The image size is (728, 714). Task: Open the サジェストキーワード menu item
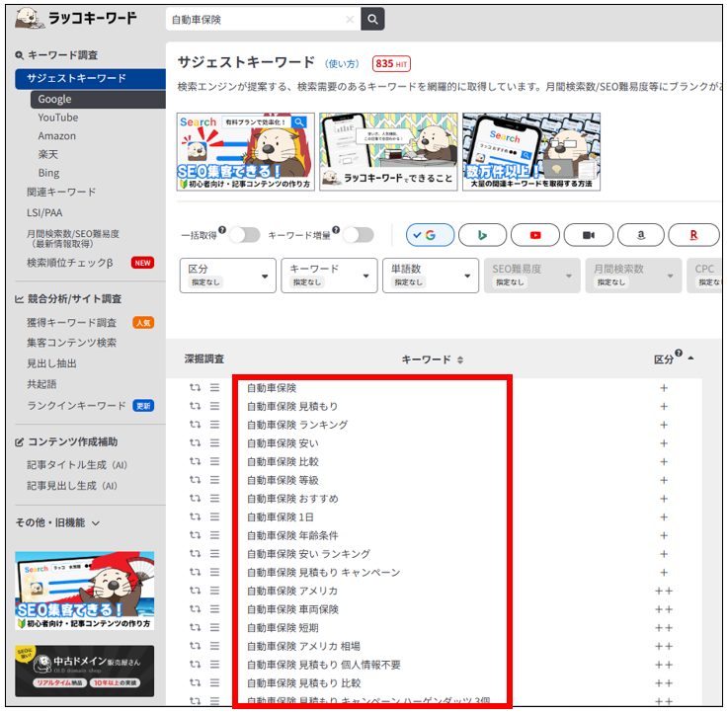click(90, 78)
